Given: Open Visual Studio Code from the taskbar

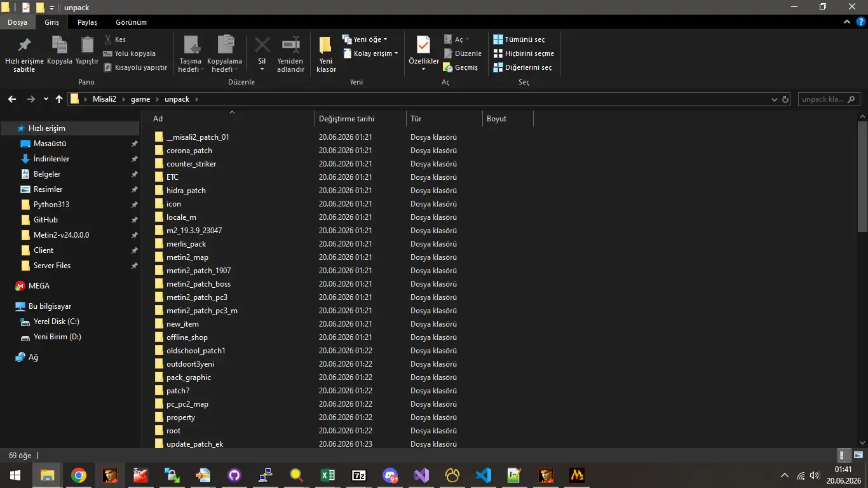Looking at the screenshot, I should click(484, 475).
